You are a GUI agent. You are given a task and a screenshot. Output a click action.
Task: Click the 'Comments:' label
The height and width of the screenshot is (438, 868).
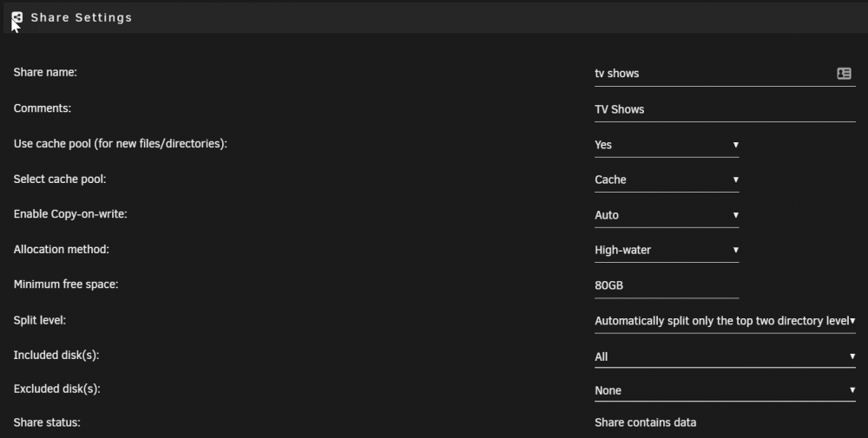coord(42,108)
